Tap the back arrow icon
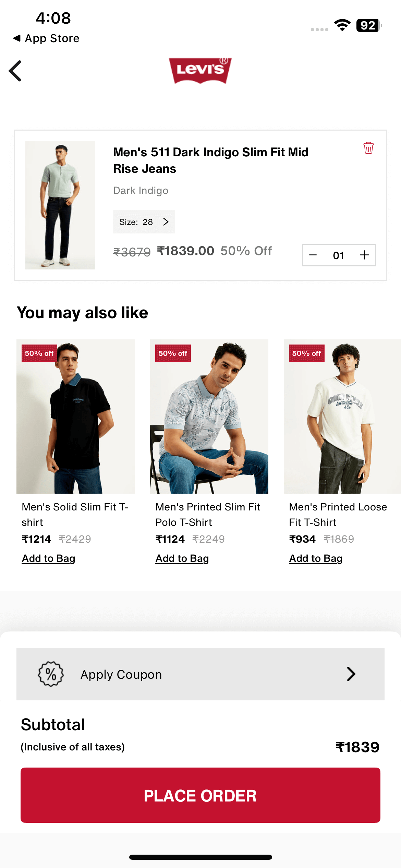The image size is (401, 868). [x=15, y=71]
